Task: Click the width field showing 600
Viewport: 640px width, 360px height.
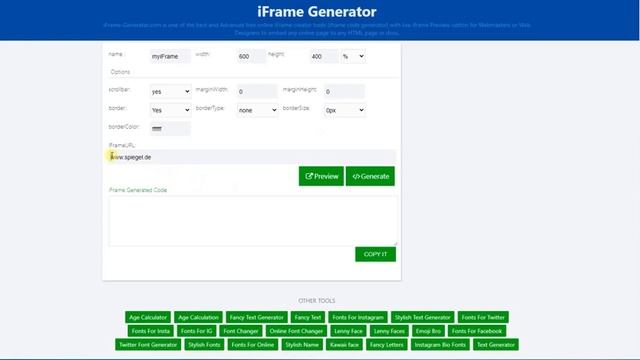Action: coord(251,56)
